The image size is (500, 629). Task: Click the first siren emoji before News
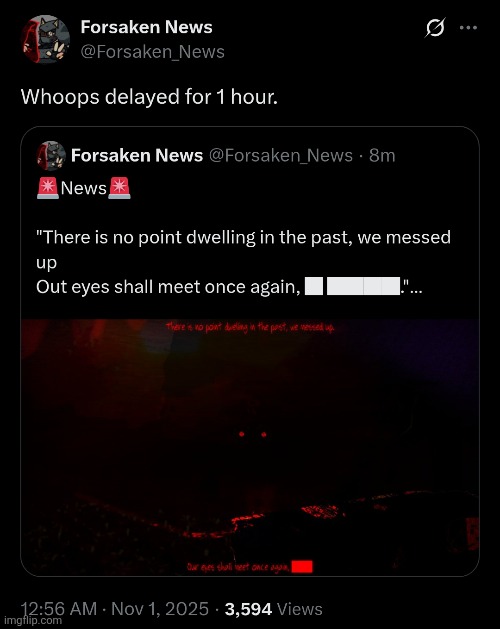pyautogui.click(x=48, y=188)
